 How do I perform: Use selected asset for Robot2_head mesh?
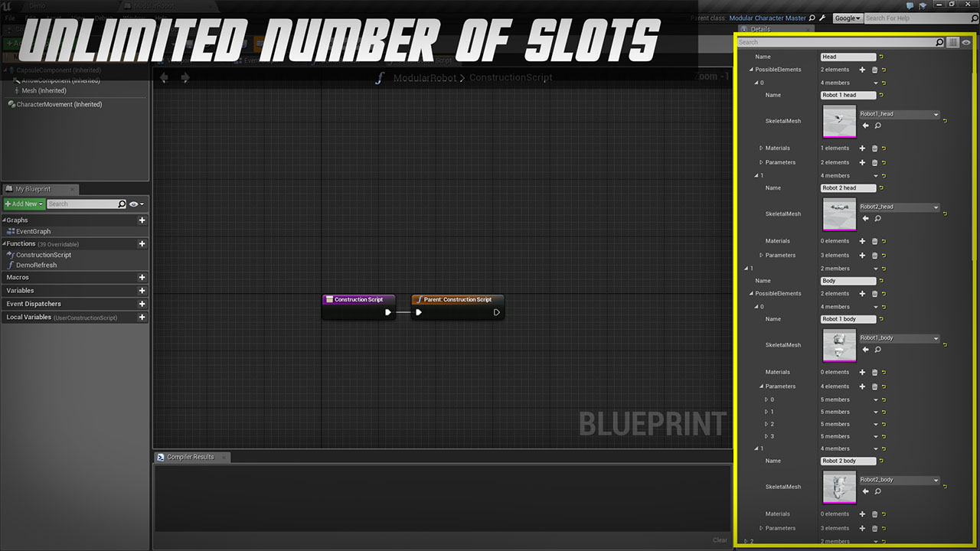866,218
